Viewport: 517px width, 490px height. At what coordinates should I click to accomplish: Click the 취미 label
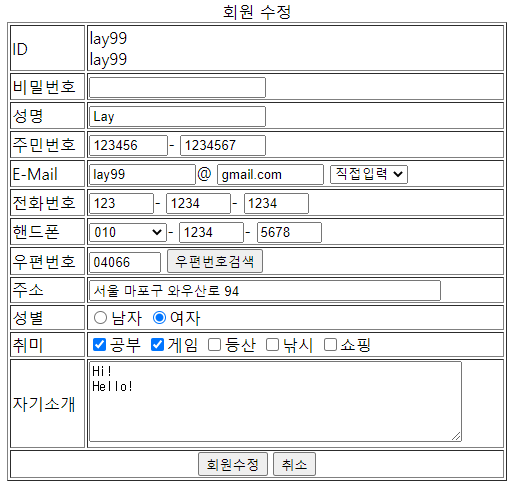point(28,345)
